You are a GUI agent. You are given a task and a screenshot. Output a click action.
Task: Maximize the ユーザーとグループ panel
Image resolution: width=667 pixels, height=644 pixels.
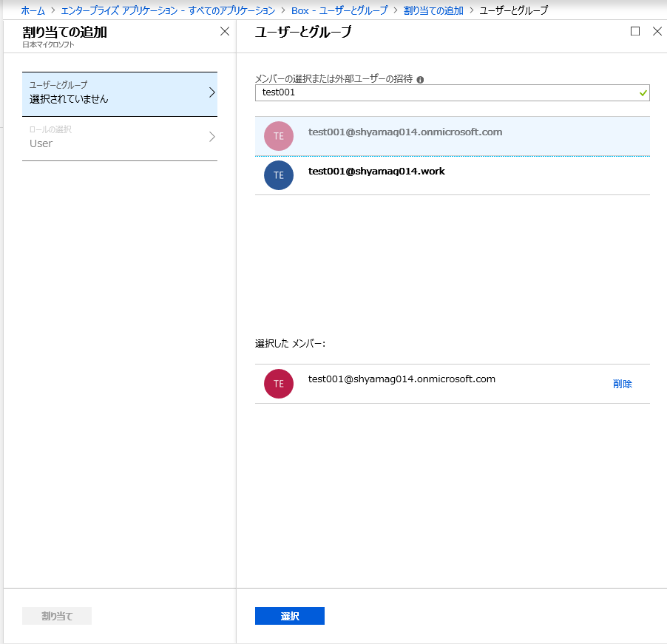(635, 31)
